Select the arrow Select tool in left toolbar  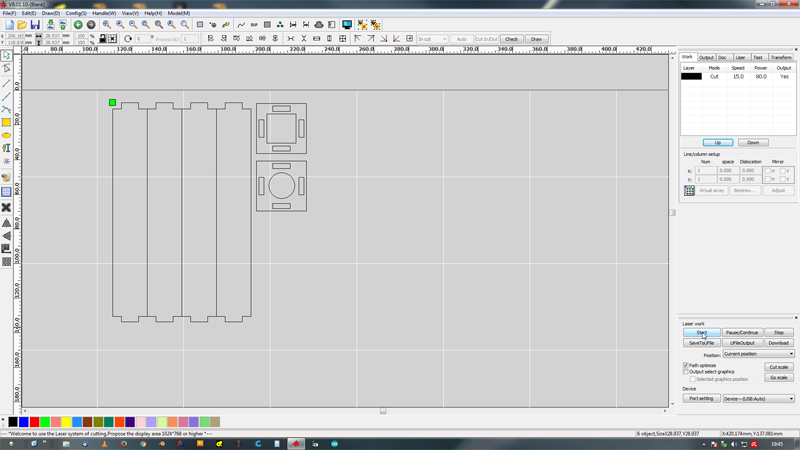click(x=6, y=55)
